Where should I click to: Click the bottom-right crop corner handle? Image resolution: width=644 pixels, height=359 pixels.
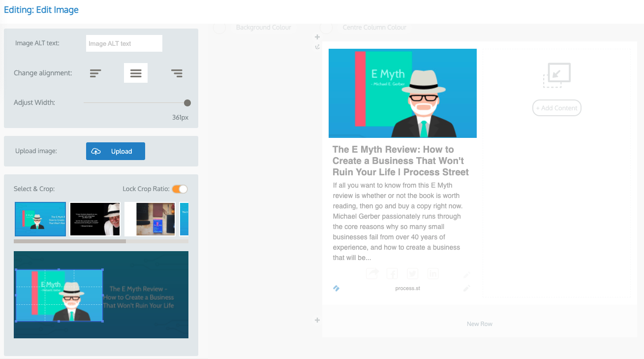tap(102, 321)
